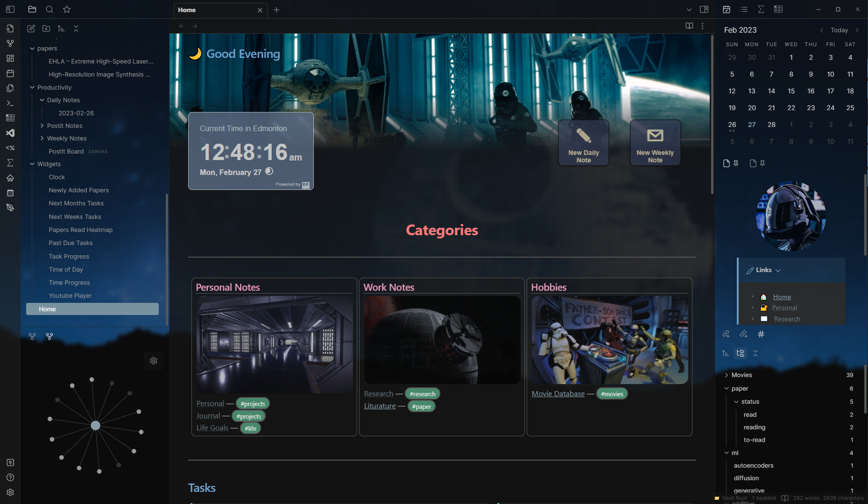Image resolution: width=868 pixels, height=504 pixels.
Task: Switch to calendar tab in right sidebar
Action: (727, 9)
